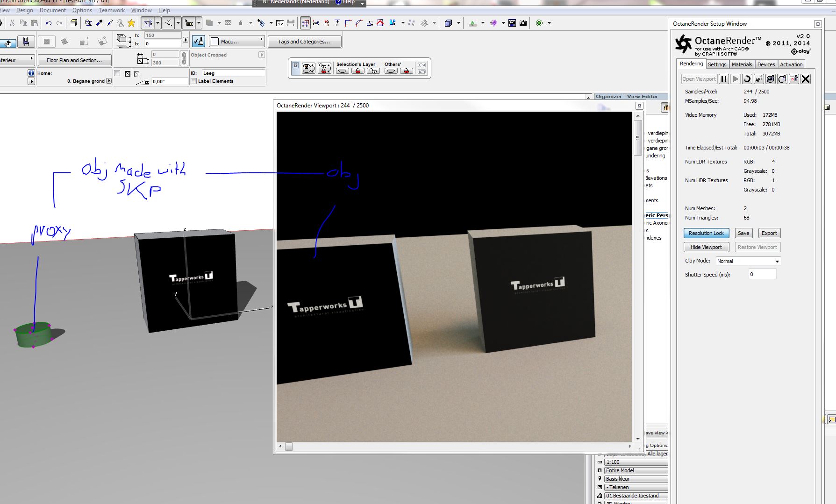Switch to the Materials tab in OctaneRender
The height and width of the screenshot is (504, 836).
point(742,64)
